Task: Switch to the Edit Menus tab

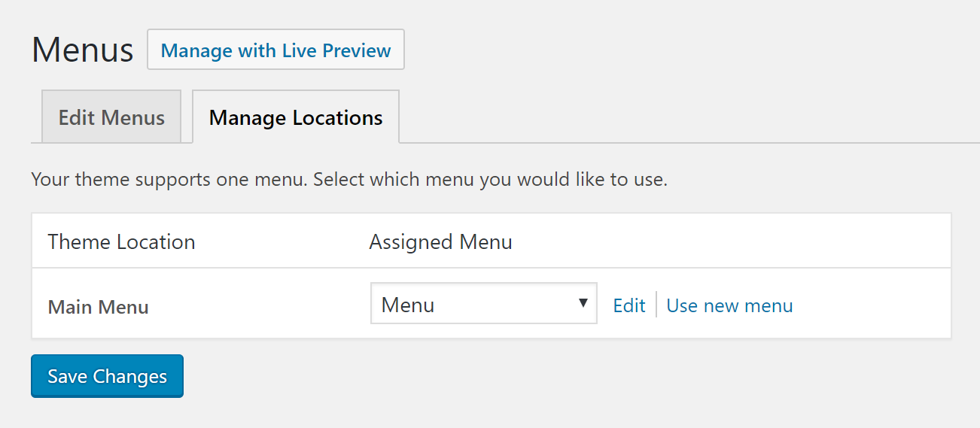Action: pyautogui.click(x=111, y=117)
